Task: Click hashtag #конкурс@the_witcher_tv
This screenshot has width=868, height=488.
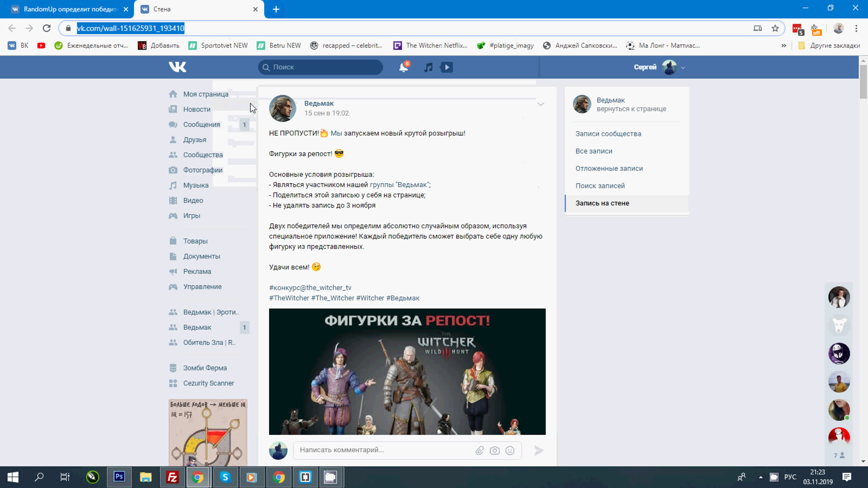Action: click(x=310, y=288)
